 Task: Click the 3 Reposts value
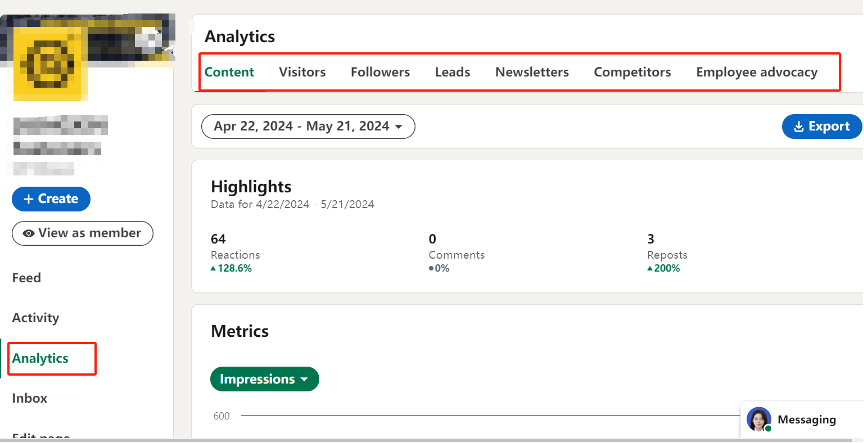[651, 239]
